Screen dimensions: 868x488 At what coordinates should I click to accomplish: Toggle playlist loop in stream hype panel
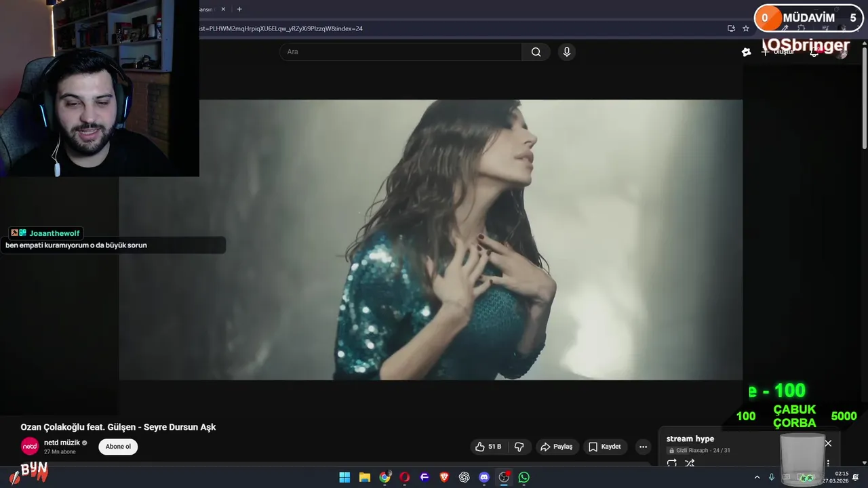click(672, 464)
